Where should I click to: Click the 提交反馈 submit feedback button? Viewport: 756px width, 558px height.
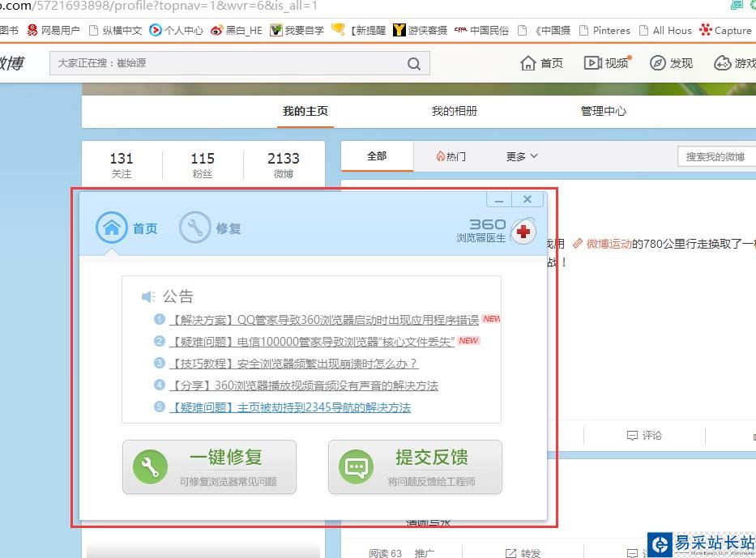click(x=415, y=467)
